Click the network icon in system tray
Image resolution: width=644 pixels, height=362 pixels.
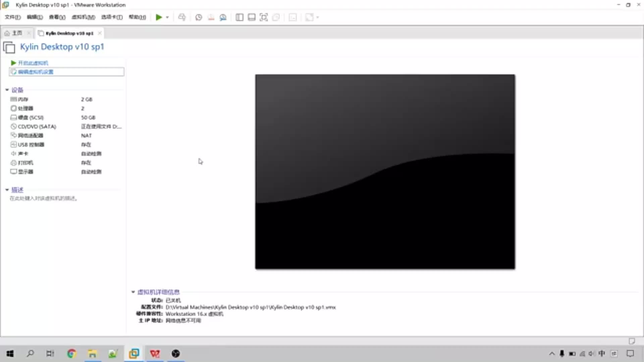pyautogui.click(x=582, y=353)
